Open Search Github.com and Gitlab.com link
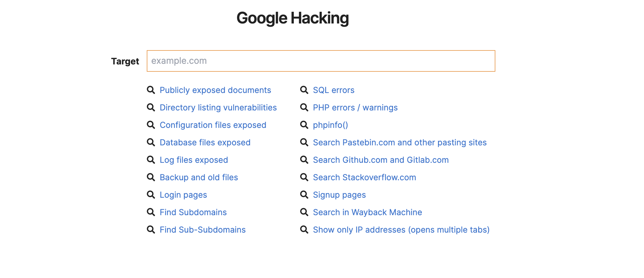This screenshot has width=644, height=278. 380,160
